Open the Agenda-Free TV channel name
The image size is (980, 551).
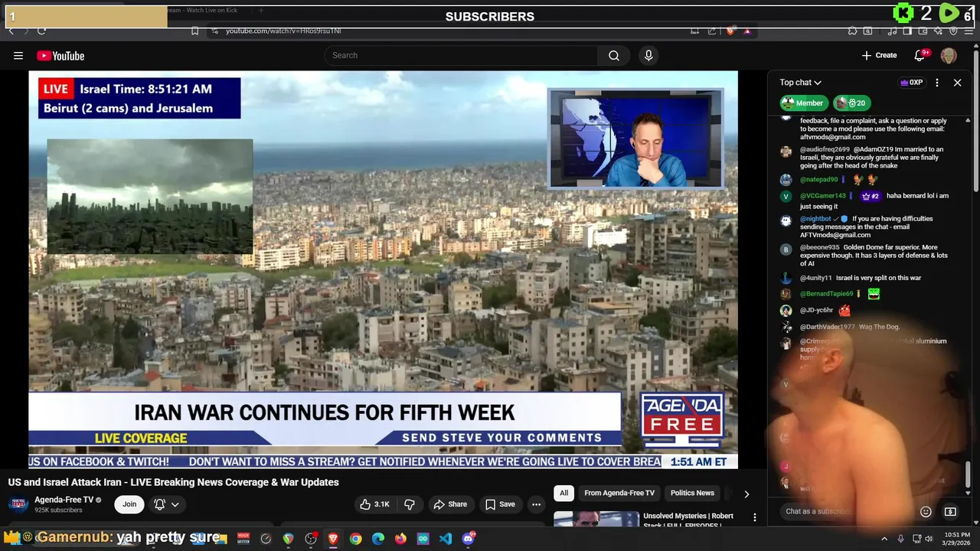pyautogui.click(x=64, y=500)
